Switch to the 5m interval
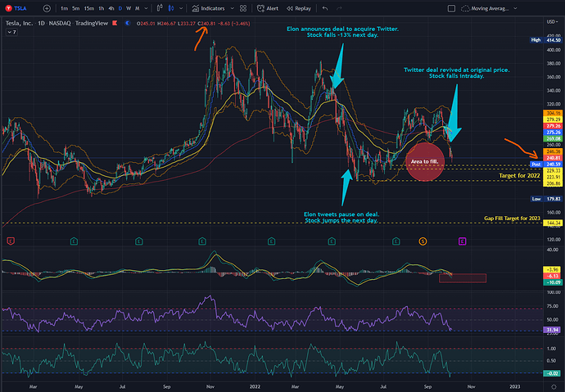Screen dimensions: 565x392 75,8
